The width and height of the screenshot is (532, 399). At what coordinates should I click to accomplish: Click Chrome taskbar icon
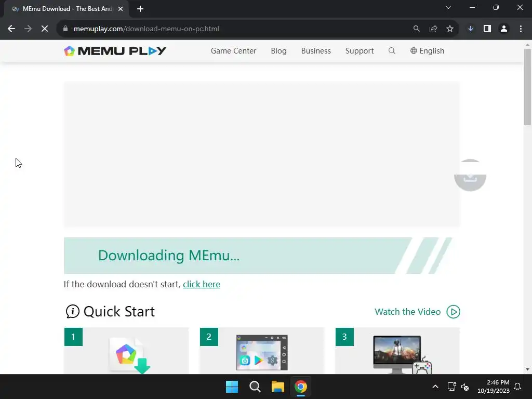[x=301, y=387]
